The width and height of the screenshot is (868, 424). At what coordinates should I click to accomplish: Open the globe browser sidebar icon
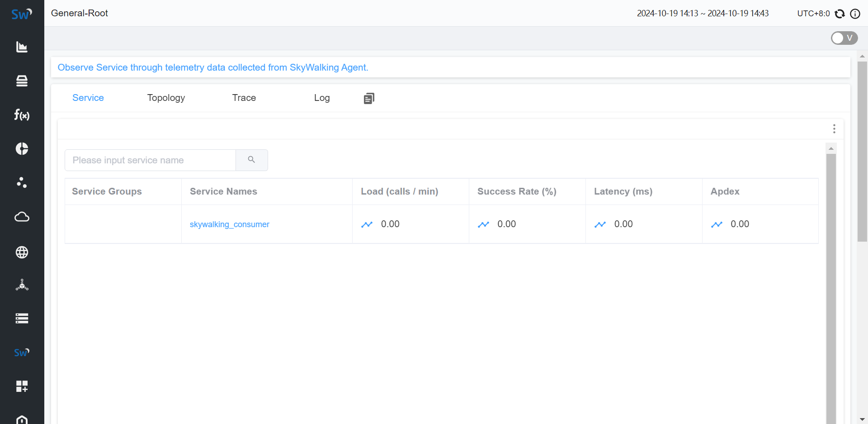coord(22,252)
